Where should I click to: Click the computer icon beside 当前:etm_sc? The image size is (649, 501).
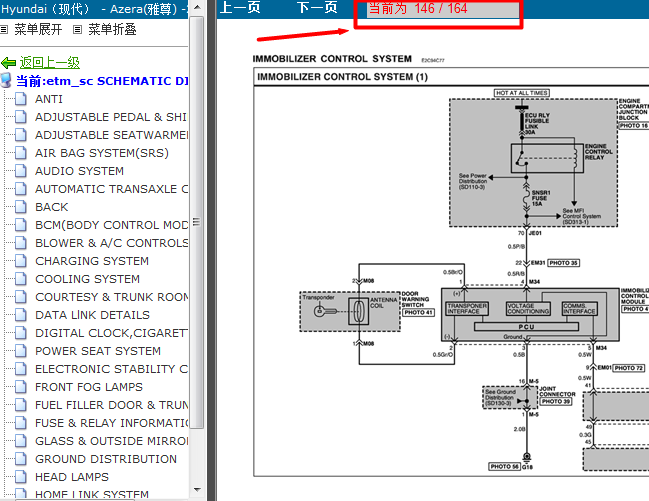tap(6, 81)
